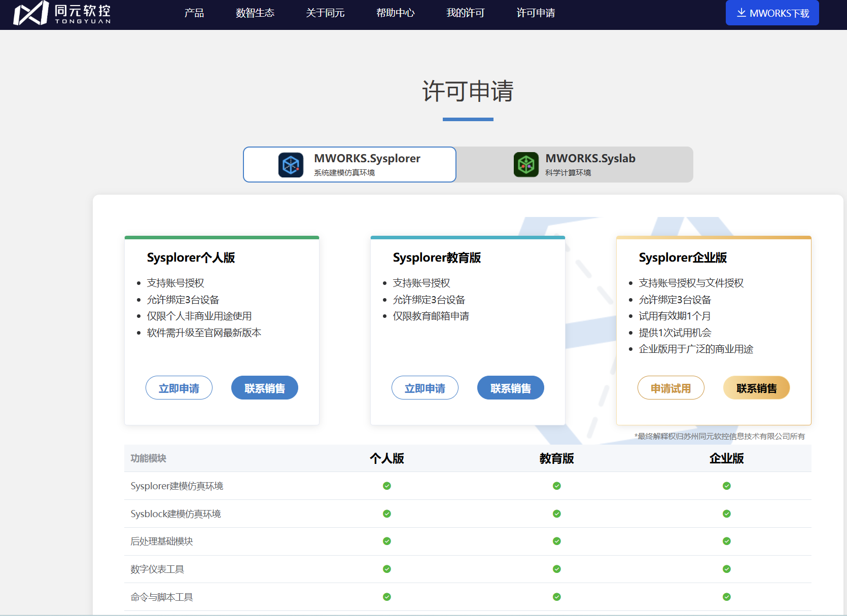Viewport: 847px width, 616px height.
Task: Click the Sysplorer建模仿真环境 row label
Action: (177, 486)
